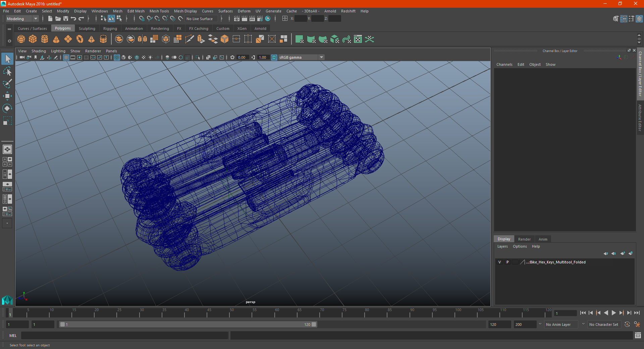Click the New Scene icon
Screen dimensions: 644x349
pyautogui.click(x=50, y=19)
